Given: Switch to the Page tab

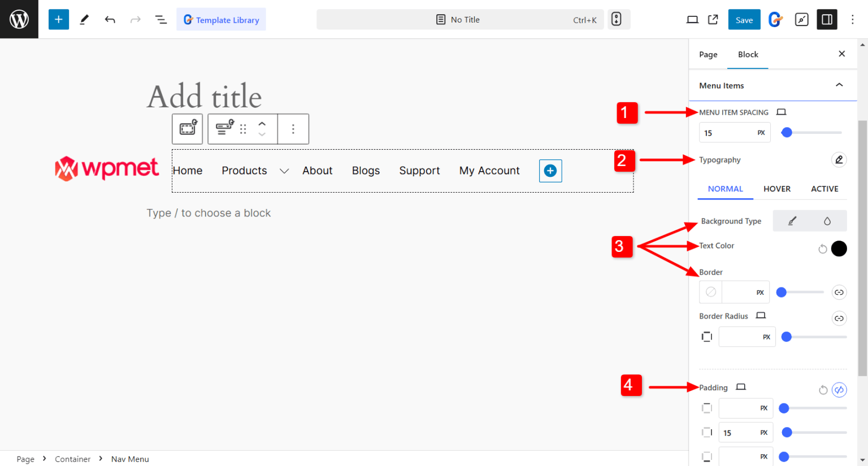Looking at the screenshot, I should click(708, 55).
